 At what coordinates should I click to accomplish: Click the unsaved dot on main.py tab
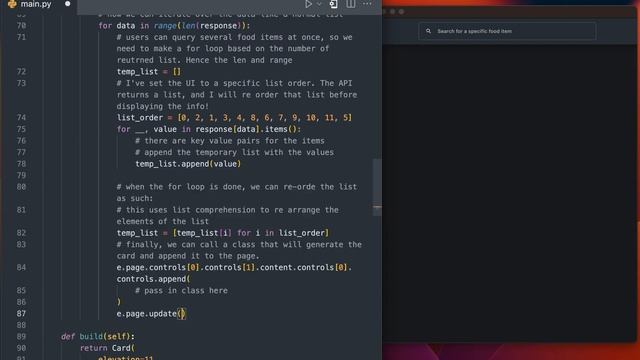(68, 4)
